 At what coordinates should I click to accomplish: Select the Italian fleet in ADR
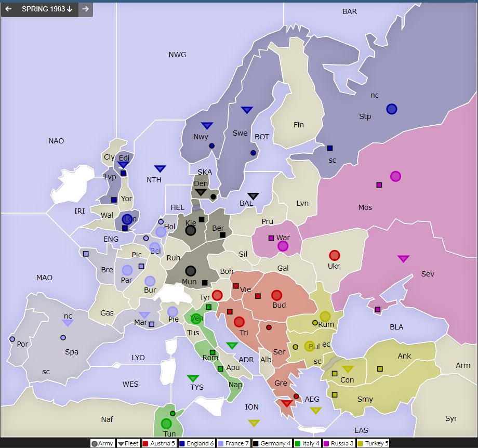pos(232,345)
